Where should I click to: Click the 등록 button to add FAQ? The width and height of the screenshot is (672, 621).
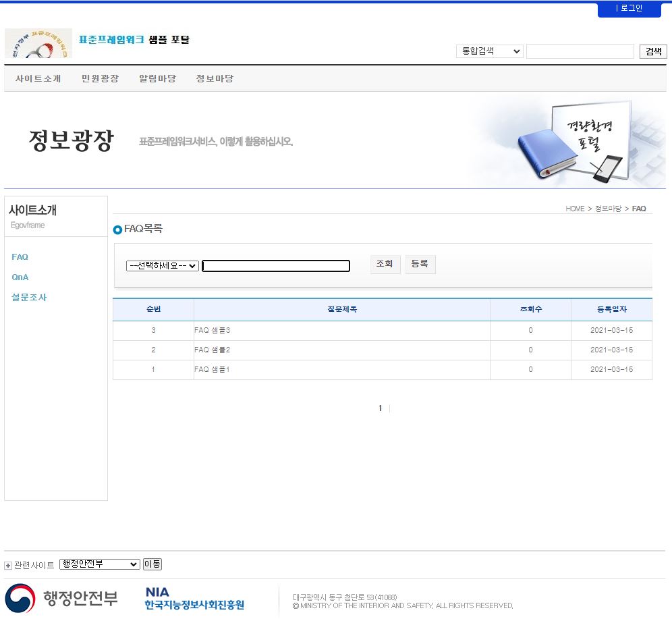coord(420,264)
